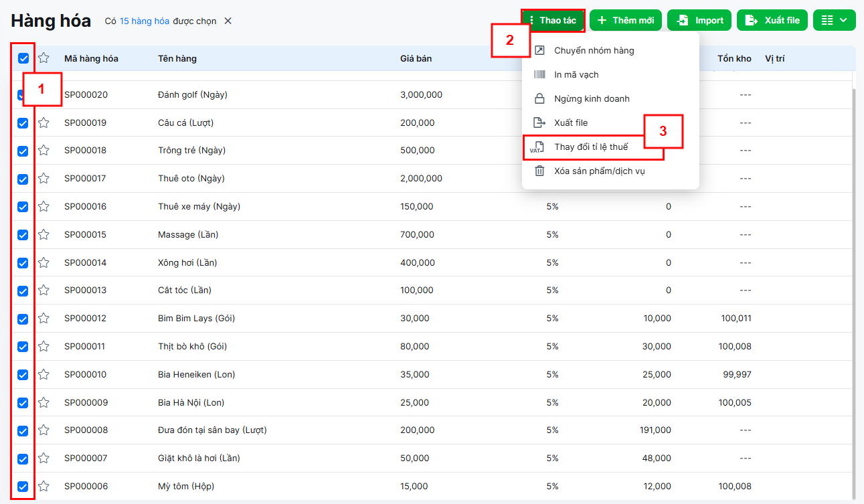Click star beside SP000012 Bim Bim Lays
The height and width of the screenshot is (504, 864).
(x=44, y=319)
